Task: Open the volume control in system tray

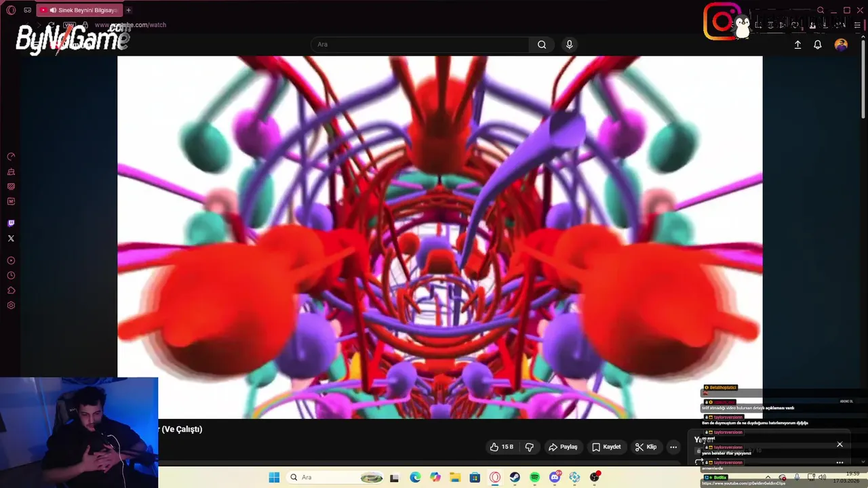Action: click(822, 477)
